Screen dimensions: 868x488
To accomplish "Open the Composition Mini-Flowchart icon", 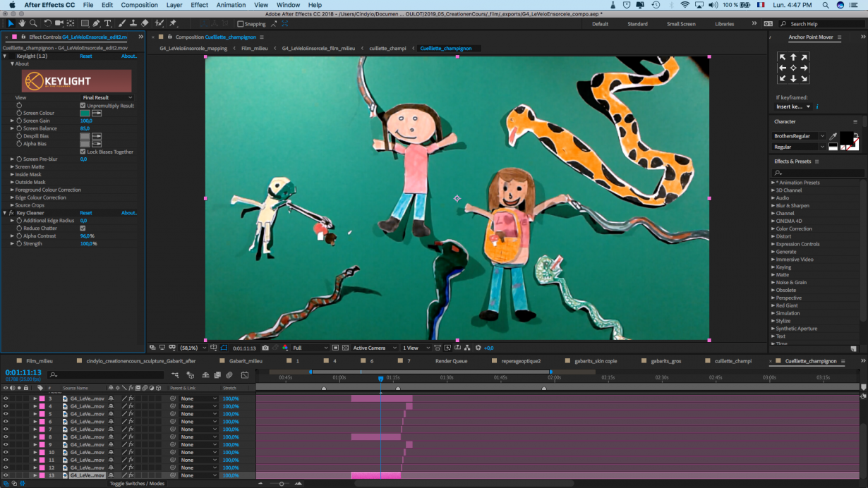I will pos(175,375).
